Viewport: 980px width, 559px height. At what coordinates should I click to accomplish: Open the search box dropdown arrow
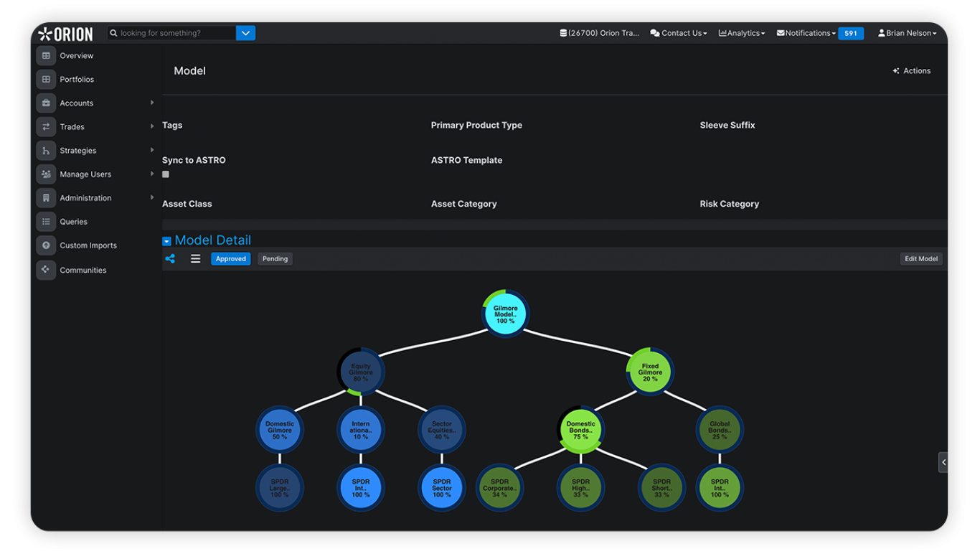245,33
